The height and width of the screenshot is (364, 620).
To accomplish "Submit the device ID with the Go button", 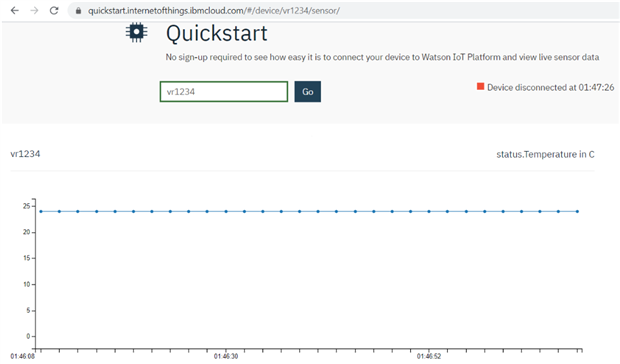I will coord(308,92).
